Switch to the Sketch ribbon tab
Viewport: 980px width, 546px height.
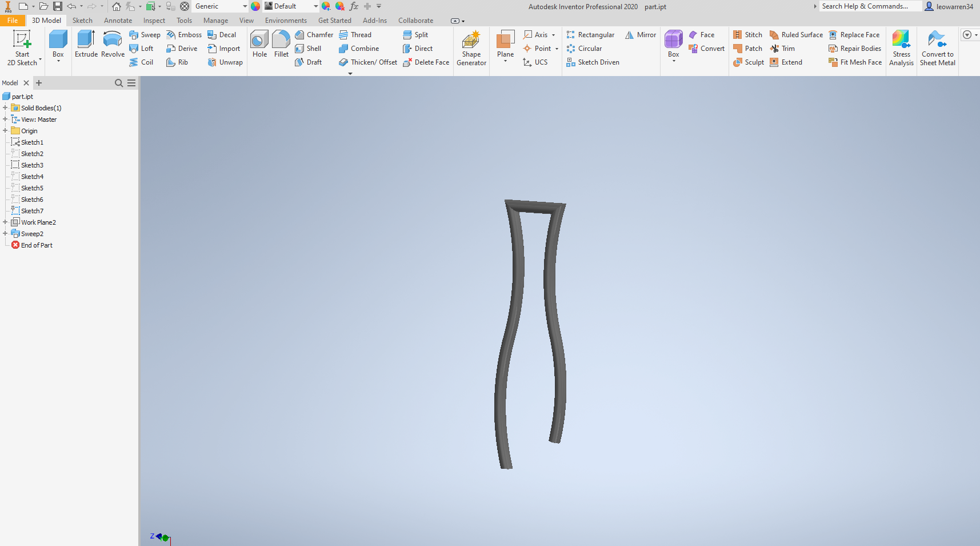point(82,20)
